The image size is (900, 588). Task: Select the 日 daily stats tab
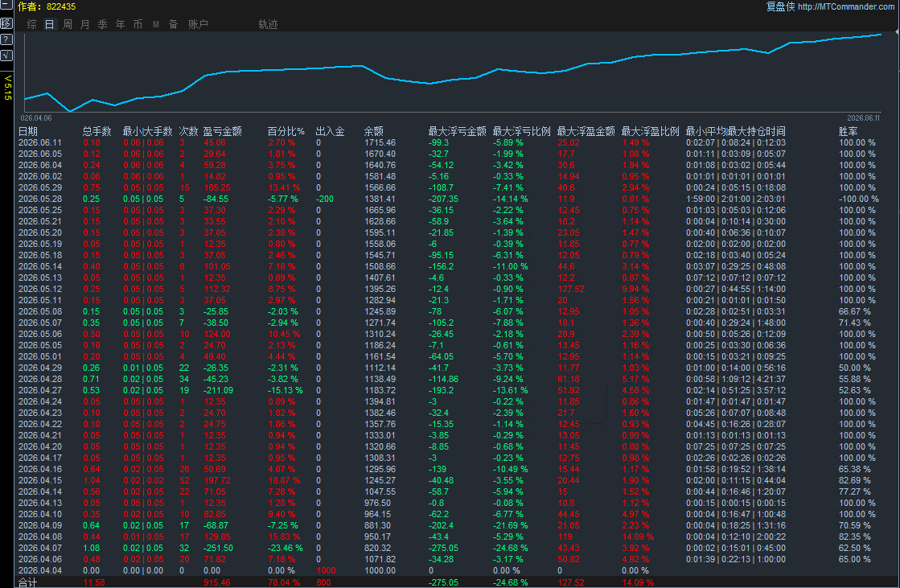click(x=49, y=24)
